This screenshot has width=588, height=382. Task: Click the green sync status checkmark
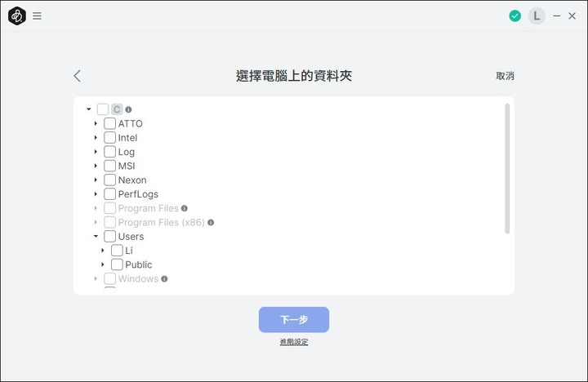click(x=514, y=16)
